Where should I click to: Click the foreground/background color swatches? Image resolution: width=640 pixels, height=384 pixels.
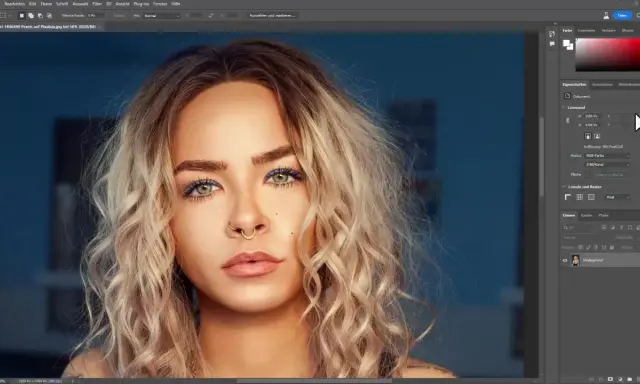pos(568,44)
